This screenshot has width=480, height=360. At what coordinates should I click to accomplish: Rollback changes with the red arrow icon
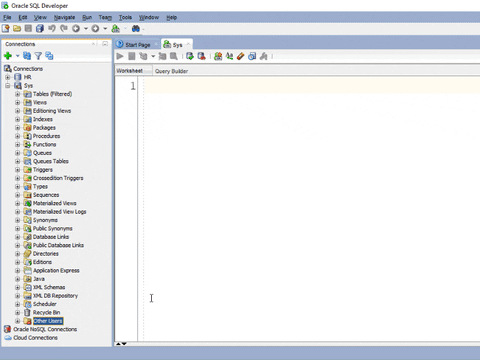point(201,56)
